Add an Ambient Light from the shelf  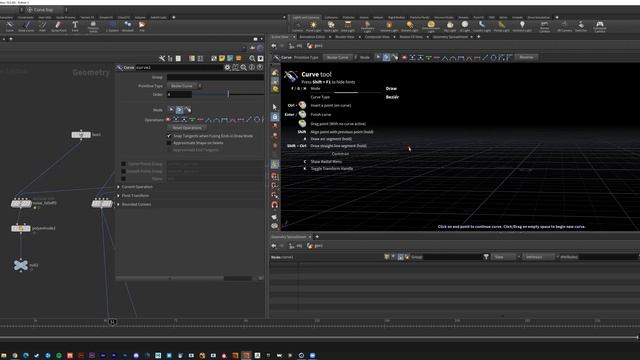(522, 27)
